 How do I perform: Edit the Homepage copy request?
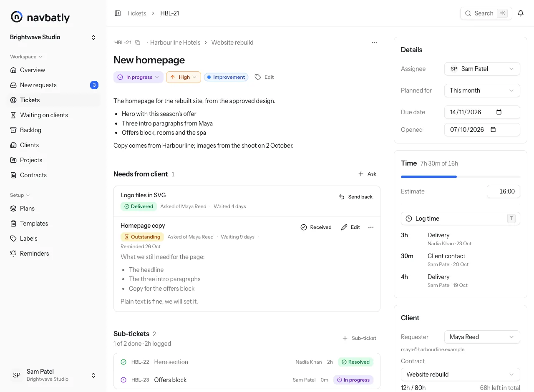[x=350, y=227]
